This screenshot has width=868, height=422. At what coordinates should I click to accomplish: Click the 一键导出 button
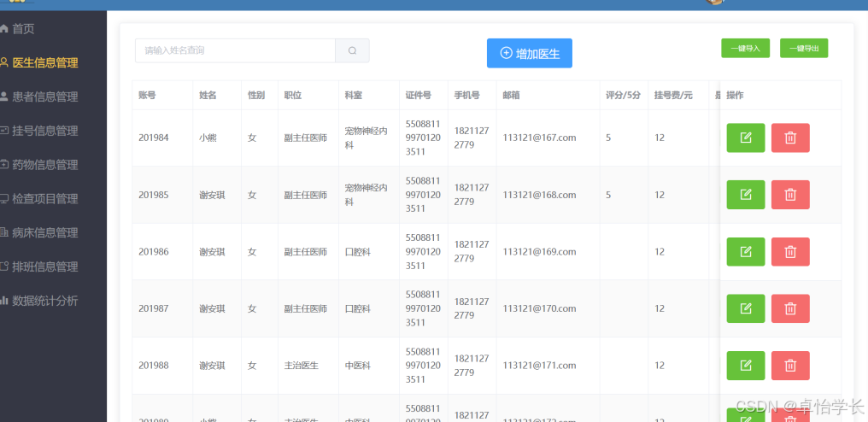tap(804, 48)
